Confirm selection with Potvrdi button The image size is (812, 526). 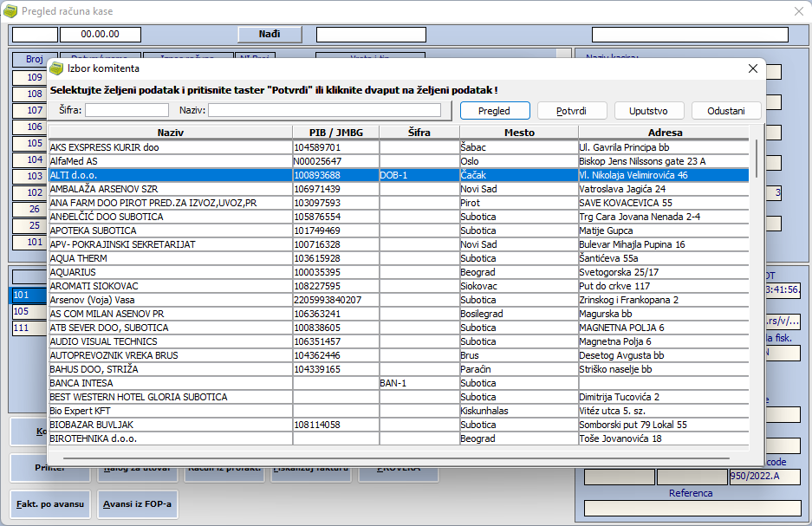click(571, 111)
